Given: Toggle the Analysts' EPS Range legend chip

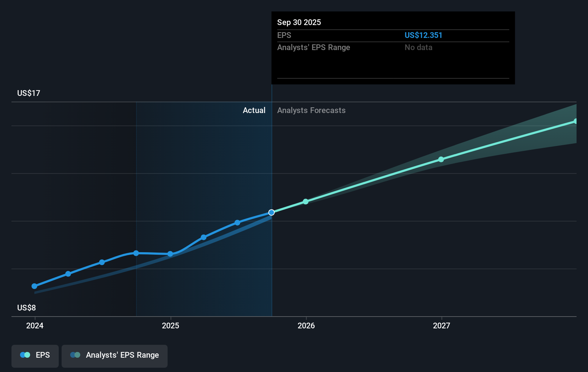Looking at the screenshot, I should [x=114, y=355].
